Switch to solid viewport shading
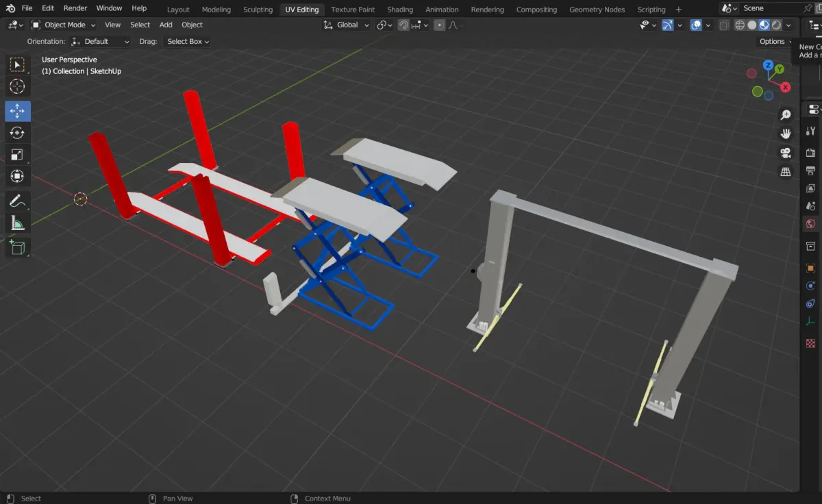The image size is (822, 504). click(752, 25)
